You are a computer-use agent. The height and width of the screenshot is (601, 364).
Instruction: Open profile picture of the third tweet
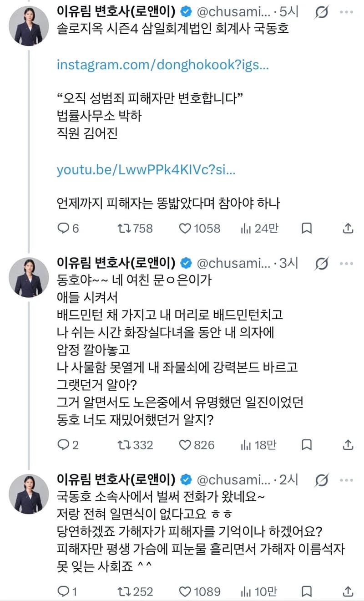click(28, 494)
